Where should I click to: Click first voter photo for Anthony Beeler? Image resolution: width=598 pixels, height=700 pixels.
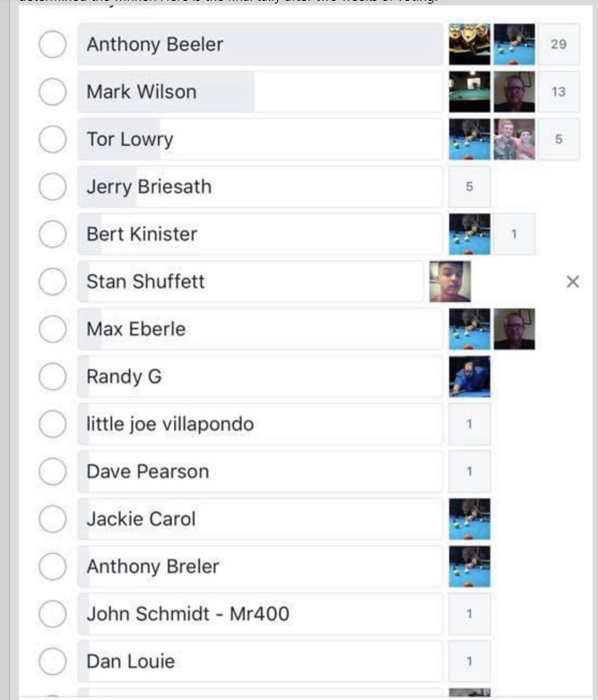(x=469, y=44)
